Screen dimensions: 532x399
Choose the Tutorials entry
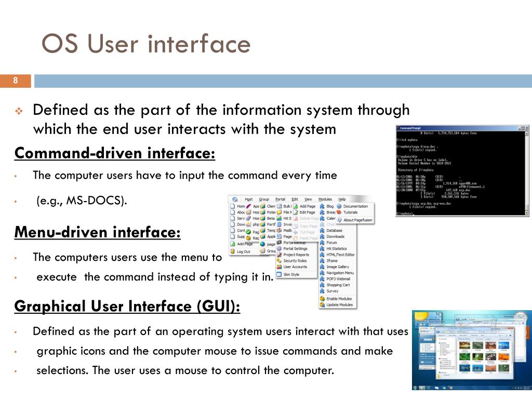pos(350,212)
